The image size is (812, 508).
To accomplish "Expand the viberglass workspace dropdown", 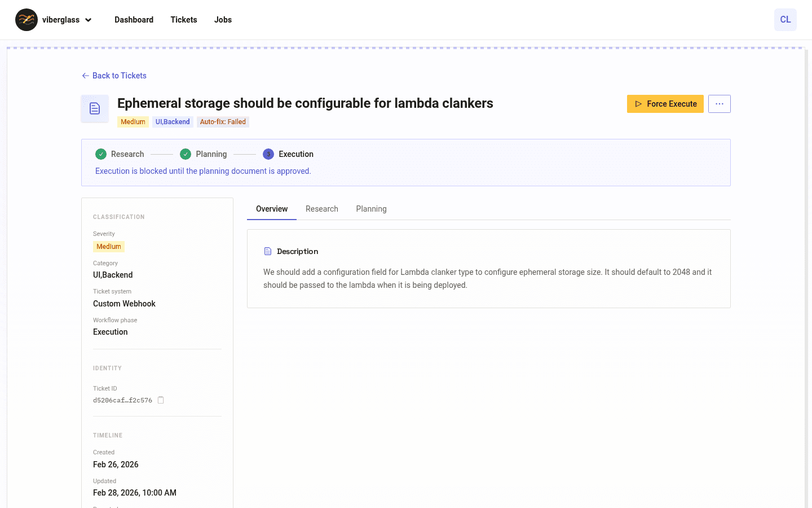I will [x=89, y=20].
